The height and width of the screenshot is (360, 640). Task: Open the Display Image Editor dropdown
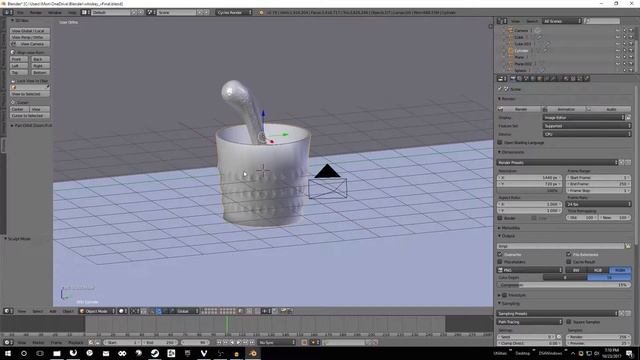584,118
